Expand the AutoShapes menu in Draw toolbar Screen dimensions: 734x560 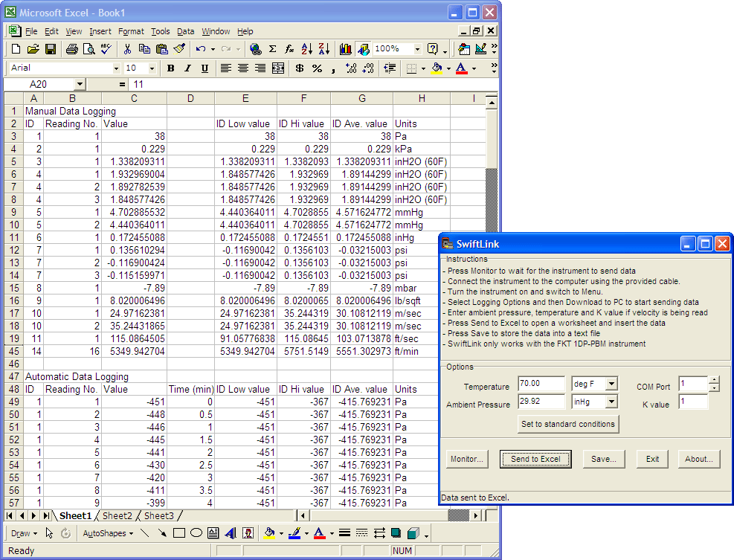[108, 533]
